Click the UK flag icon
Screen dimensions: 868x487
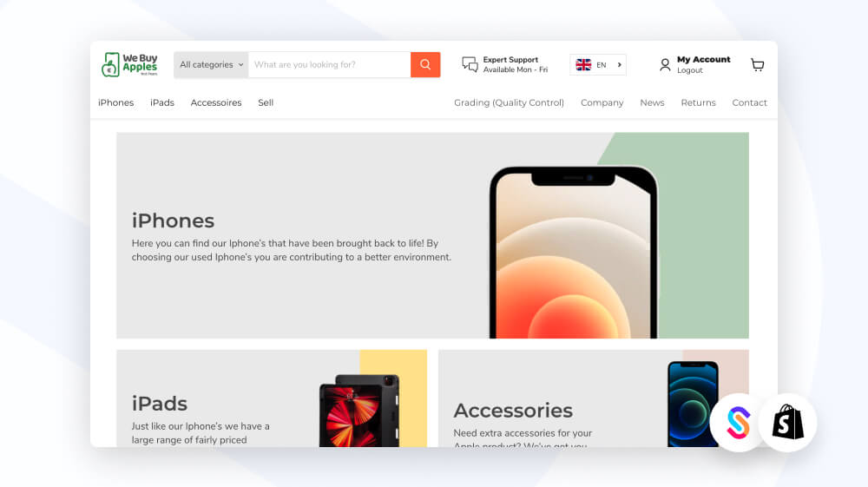point(583,65)
